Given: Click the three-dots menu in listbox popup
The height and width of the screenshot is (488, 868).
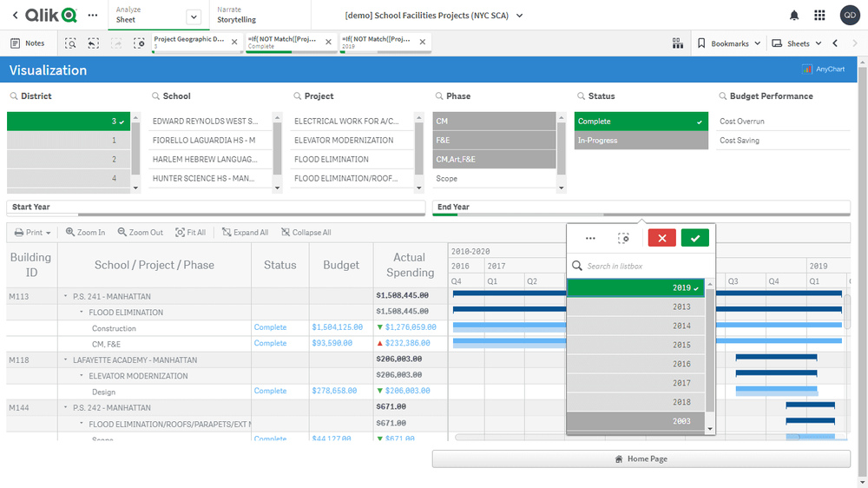Looking at the screenshot, I should 590,238.
